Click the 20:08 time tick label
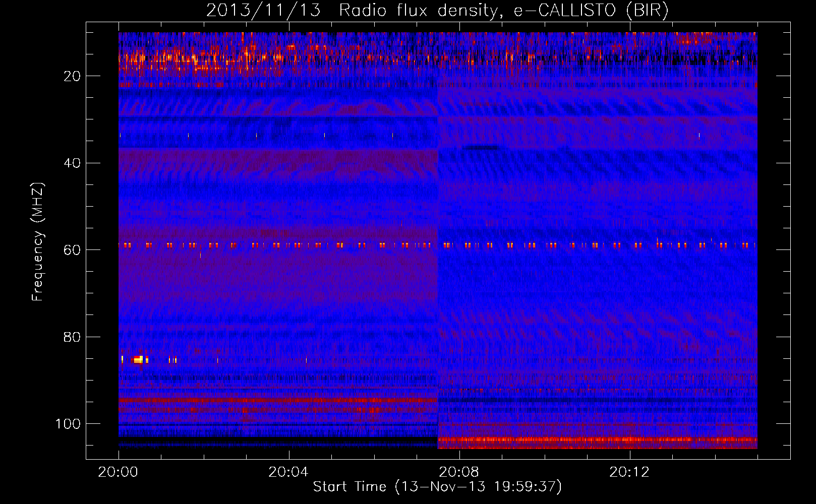This screenshot has height=504, width=816. (x=459, y=472)
